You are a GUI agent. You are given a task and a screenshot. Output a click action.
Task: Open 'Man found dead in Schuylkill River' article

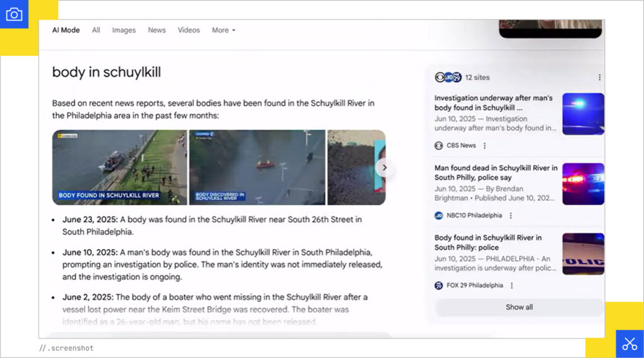[x=496, y=172]
